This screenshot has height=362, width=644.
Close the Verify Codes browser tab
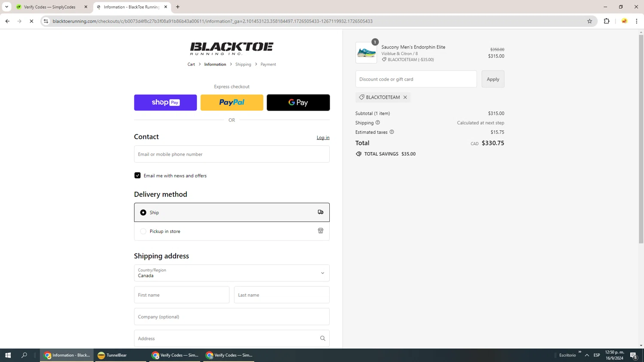[86, 7]
